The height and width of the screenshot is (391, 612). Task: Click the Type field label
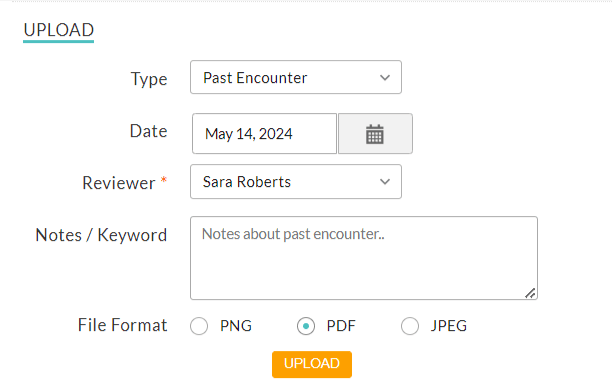(x=149, y=79)
